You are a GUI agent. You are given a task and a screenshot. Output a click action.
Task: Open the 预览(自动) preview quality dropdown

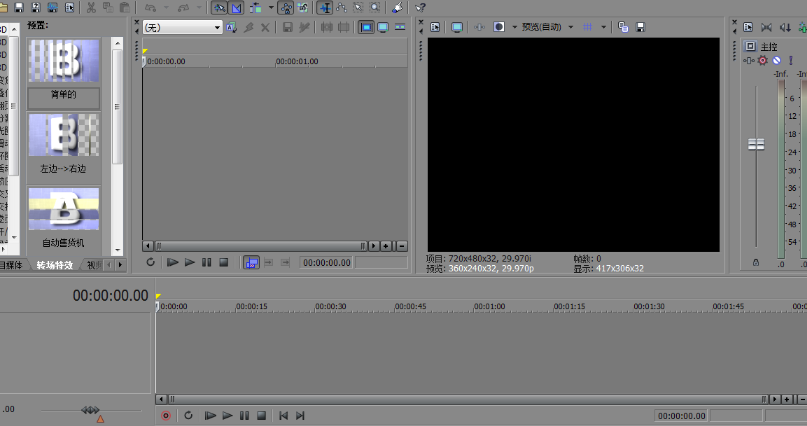547,27
